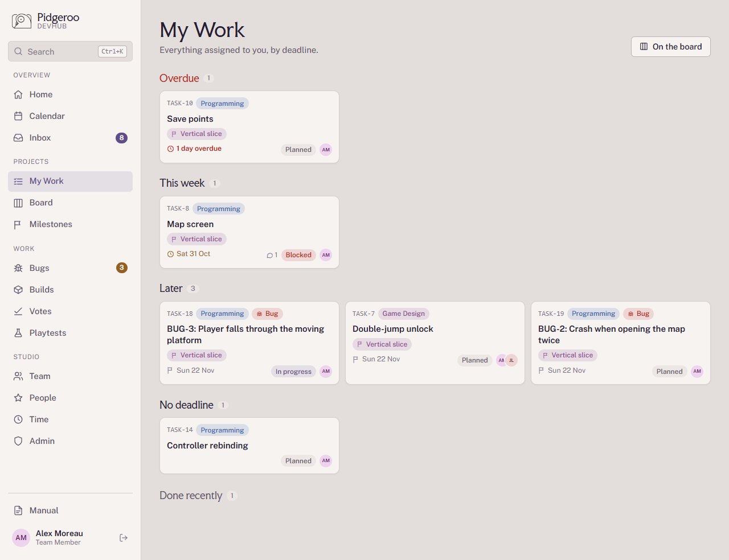Click the comment bubble on Map screen card
This screenshot has width=729, height=560.
[270, 255]
